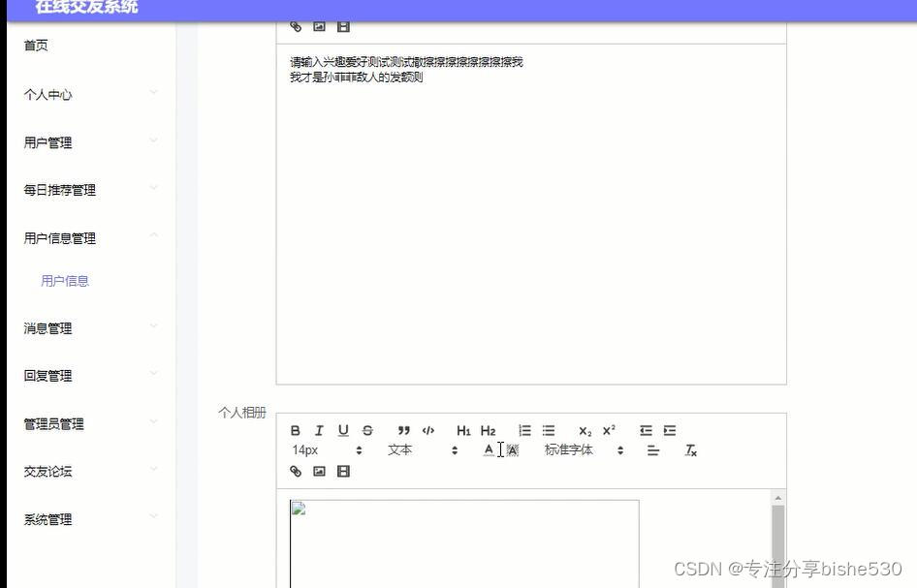Insert code block in 个人相册 editor
917x588 pixels.
tap(428, 431)
